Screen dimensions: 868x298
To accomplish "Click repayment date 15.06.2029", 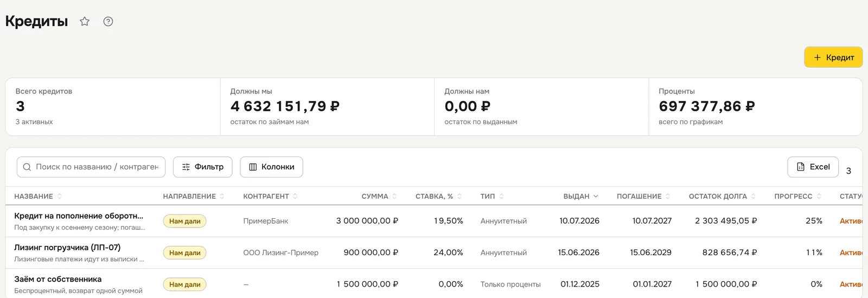I will 651,252.
